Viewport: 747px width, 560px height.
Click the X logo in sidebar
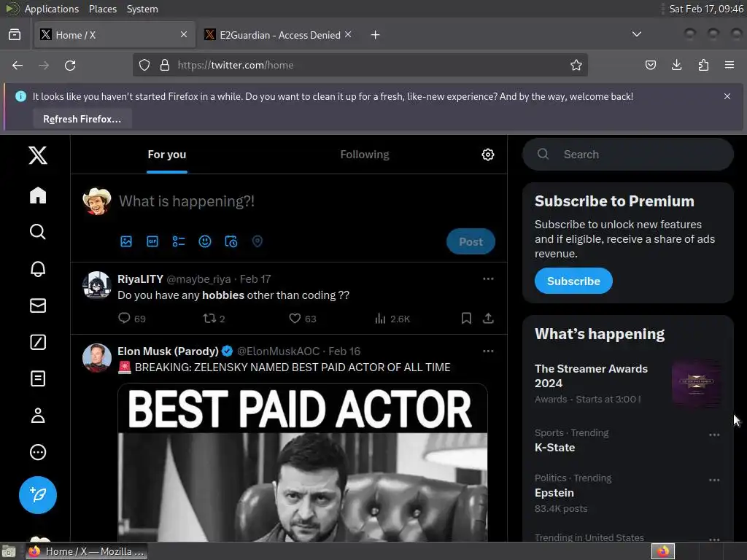(x=38, y=155)
